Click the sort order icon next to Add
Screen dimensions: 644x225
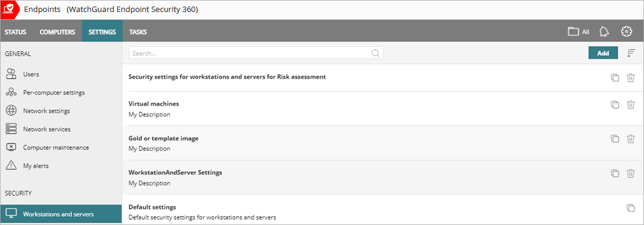[x=631, y=53]
